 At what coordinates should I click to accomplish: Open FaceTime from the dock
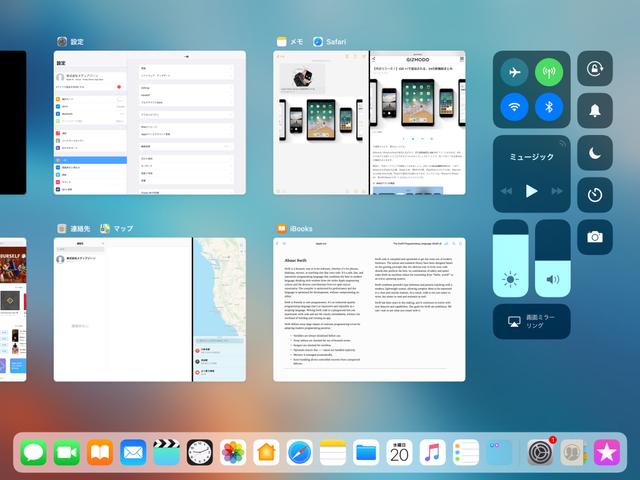tap(67, 452)
